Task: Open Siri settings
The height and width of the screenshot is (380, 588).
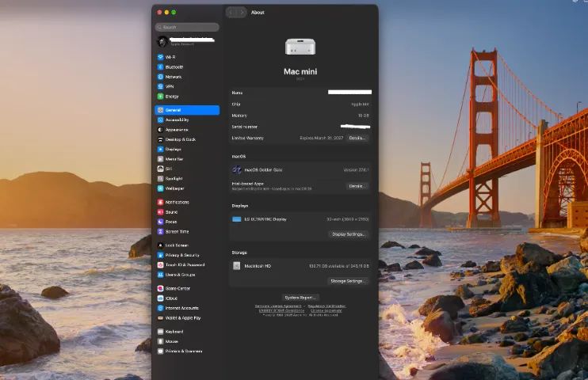Action: click(187, 169)
